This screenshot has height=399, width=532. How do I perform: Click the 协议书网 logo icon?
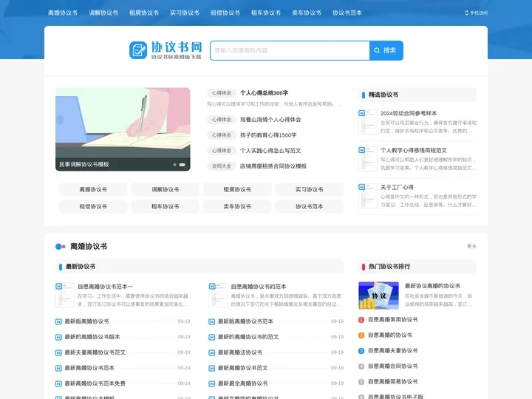pyautogui.click(x=138, y=50)
